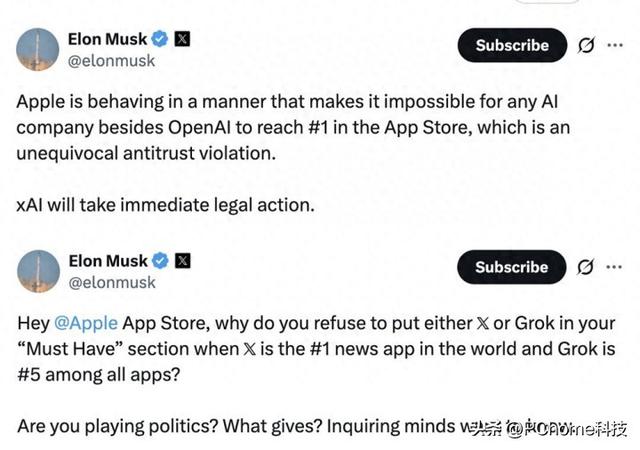The height and width of the screenshot is (450, 640).
Task: Click the Subscribe button on the second tweet
Action: (511, 267)
